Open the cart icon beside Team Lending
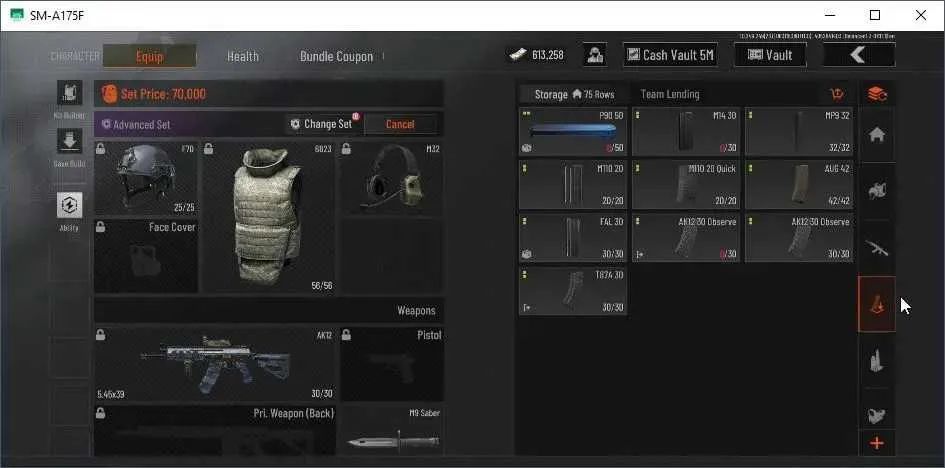This screenshot has width=945, height=468. click(837, 94)
